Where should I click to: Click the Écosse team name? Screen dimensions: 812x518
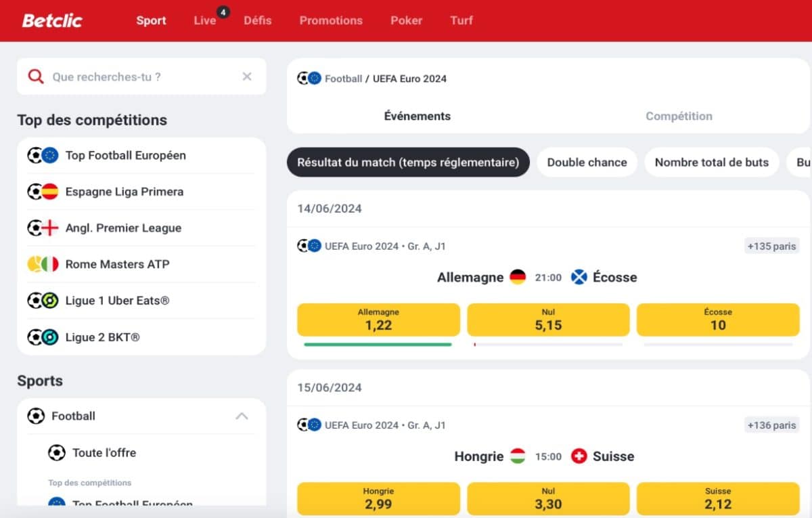tap(614, 277)
